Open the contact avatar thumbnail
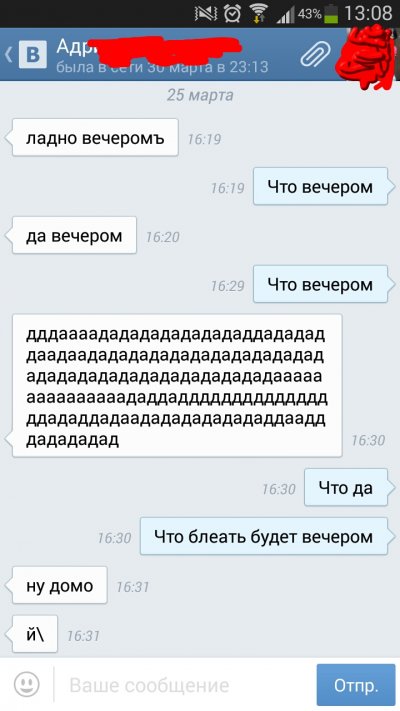The height and width of the screenshot is (711, 400). click(368, 54)
